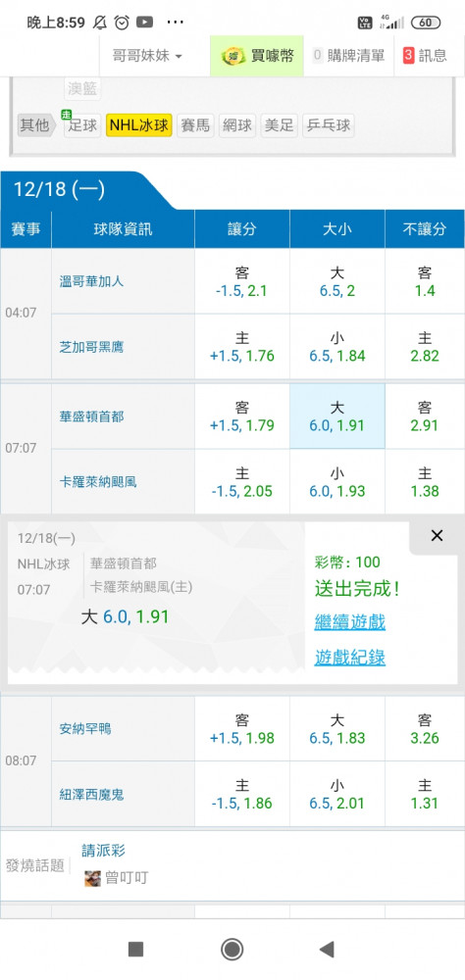Open the 遊戲紀錄 link
The image size is (465, 980).
(x=349, y=658)
